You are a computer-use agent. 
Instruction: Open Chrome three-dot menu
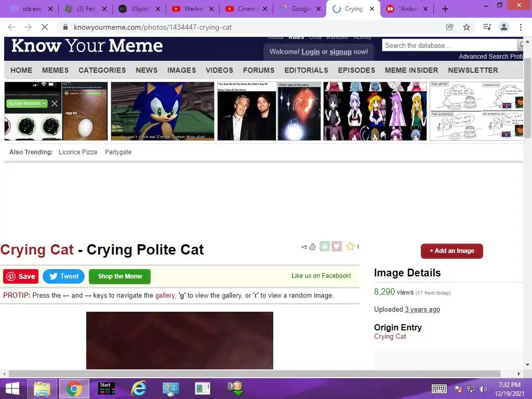[x=521, y=27]
